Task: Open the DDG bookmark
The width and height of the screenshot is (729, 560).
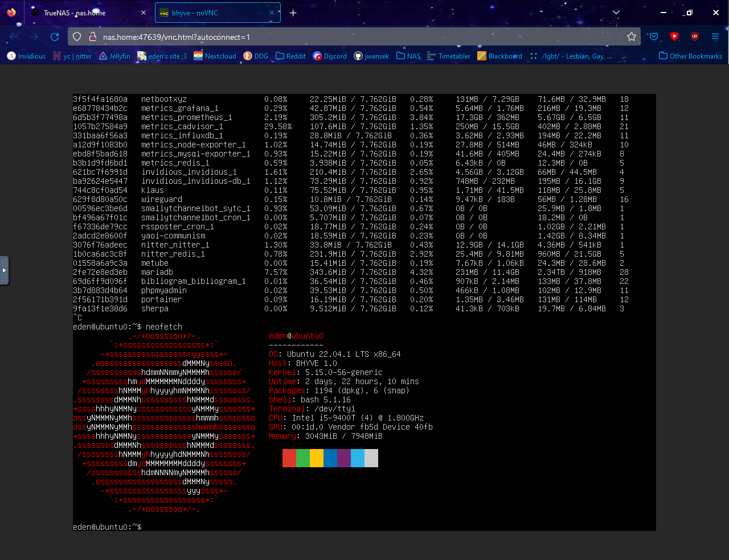Action: pos(256,56)
